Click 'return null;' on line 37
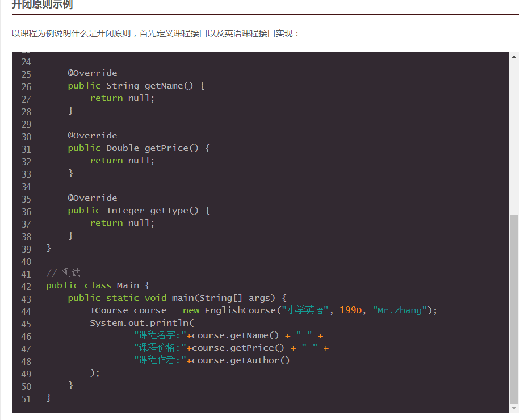The width and height of the screenshot is (524, 420). 122,223
